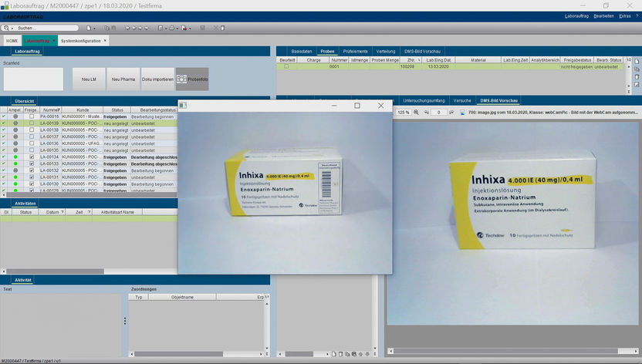Click the Aktivitäten horizontal scrollbar
The width and height of the screenshot is (642, 364).
[55, 271]
